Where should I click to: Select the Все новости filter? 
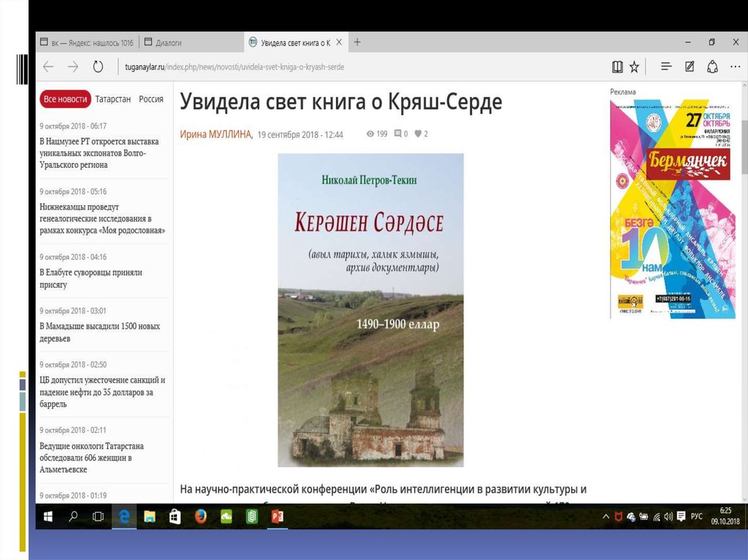[65, 99]
